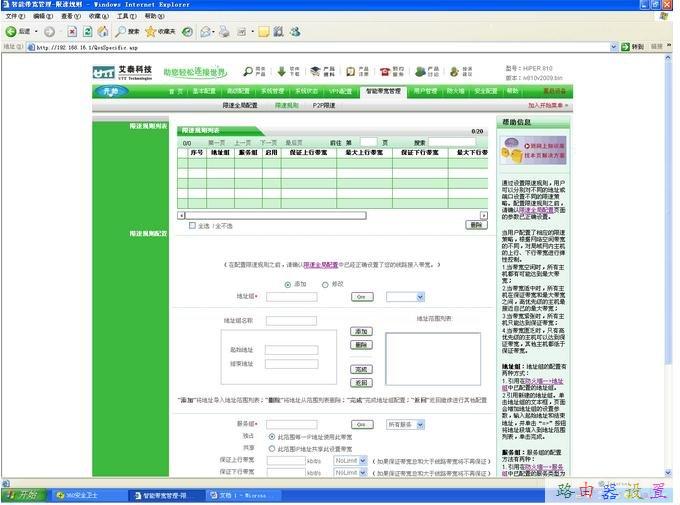Click the IE Back arrow button
The height and width of the screenshot is (505, 680).
coord(11,31)
